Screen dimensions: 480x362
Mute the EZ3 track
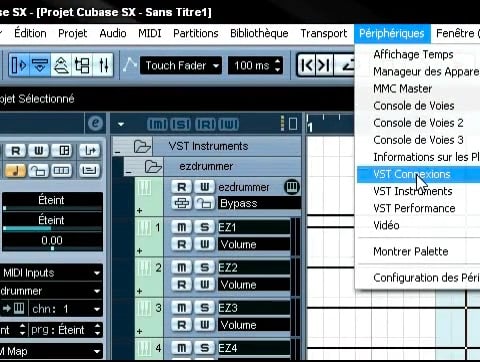coord(182,308)
